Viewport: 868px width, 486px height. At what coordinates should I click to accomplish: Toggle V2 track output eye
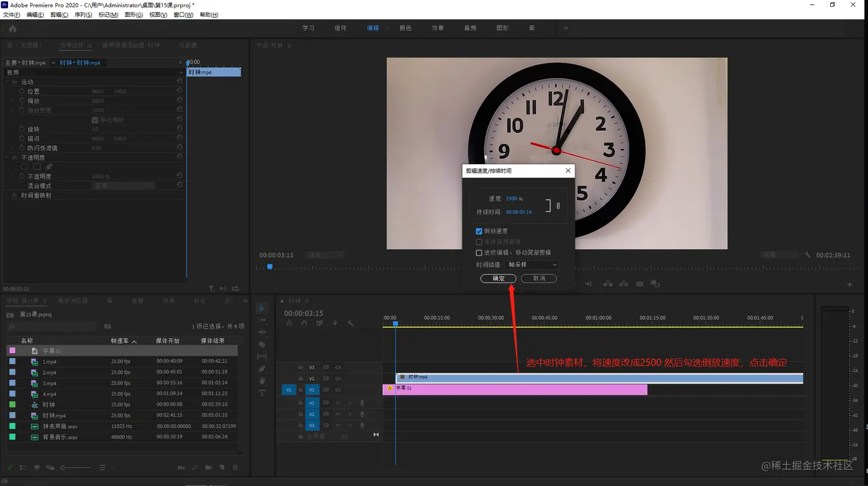pos(338,379)
